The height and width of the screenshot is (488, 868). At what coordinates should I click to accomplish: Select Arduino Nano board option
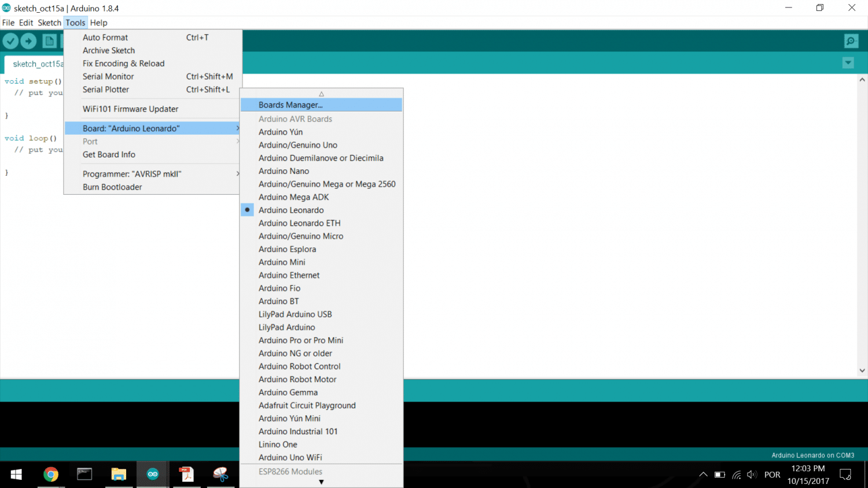(x=284, y=171)
